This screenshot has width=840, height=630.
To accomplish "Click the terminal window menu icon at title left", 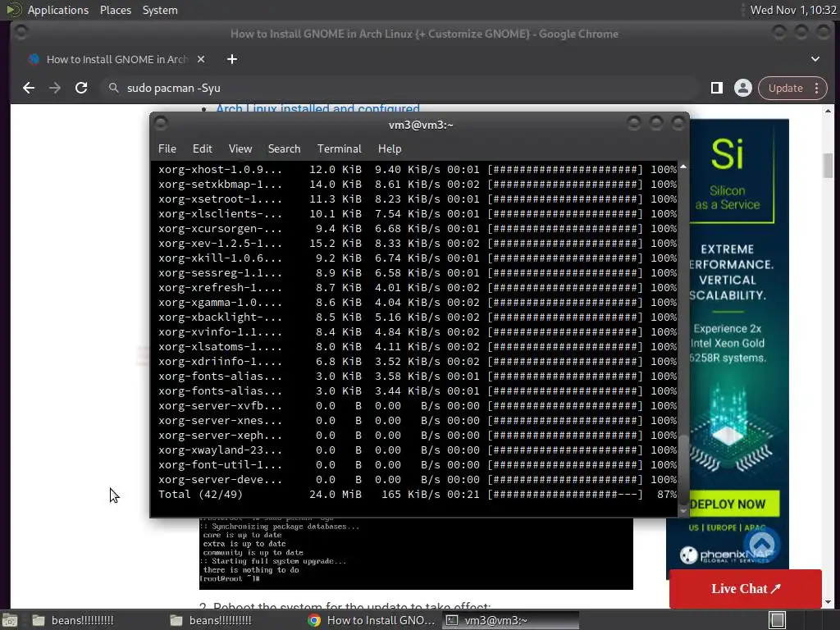I will tap(160, 124).
